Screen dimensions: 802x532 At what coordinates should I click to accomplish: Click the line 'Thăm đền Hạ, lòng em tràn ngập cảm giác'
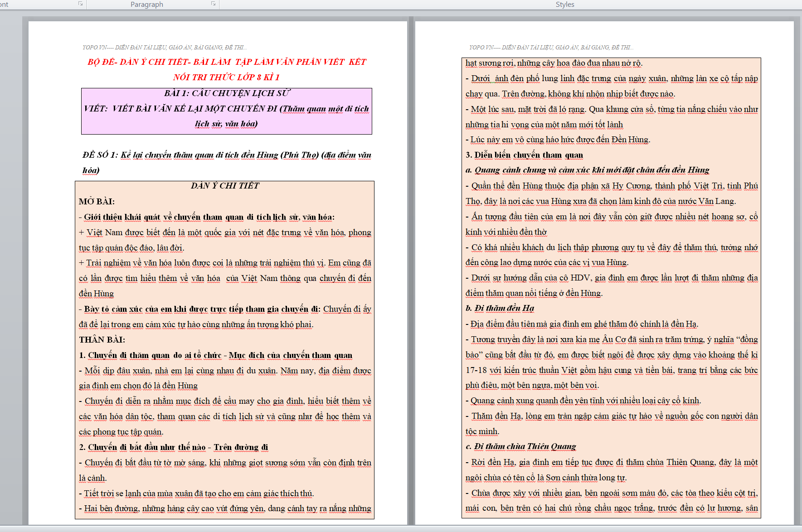tap(612, 416)
